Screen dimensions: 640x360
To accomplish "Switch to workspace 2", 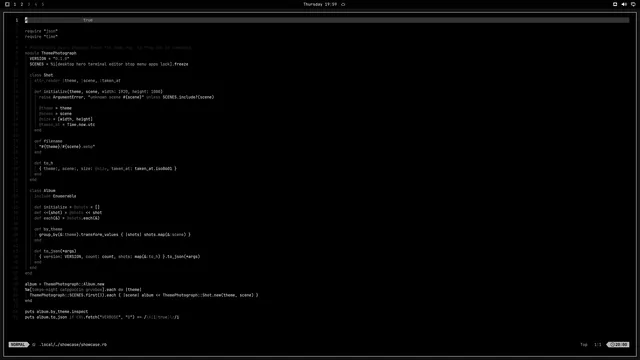I will tap(22, 4).
